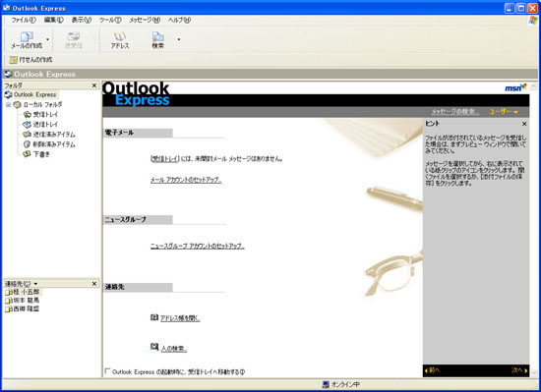Screen dimensions: 541x392
Task: Open the 表示 menu
Action: (82, 20)
